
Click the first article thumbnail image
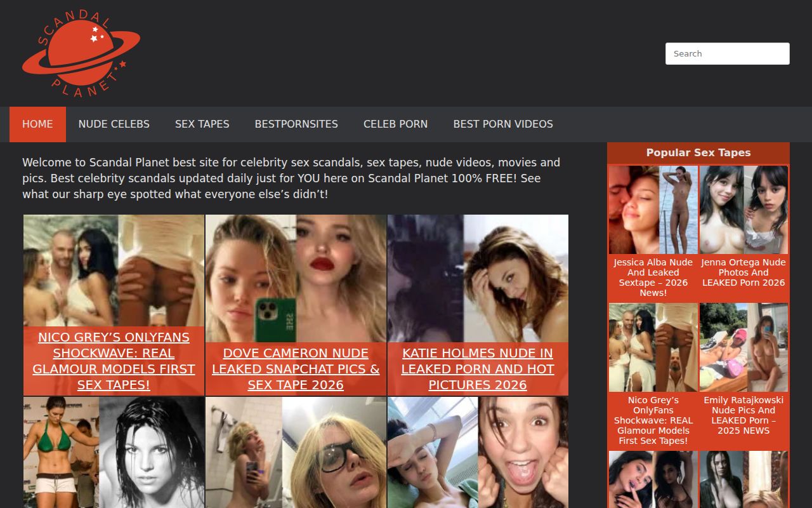click(x=114, y=269)
